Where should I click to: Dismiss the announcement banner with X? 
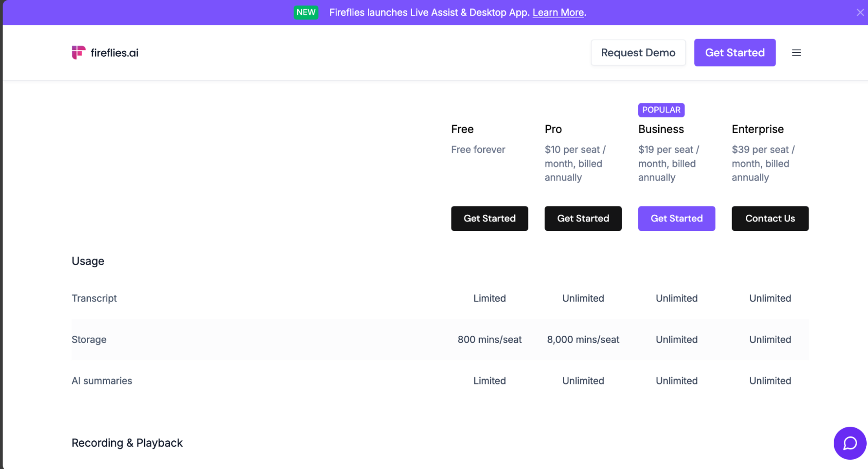tap(860, 13)
